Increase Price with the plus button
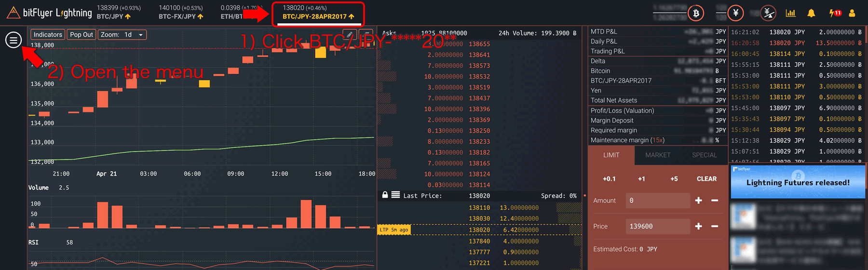 (698, 226)
